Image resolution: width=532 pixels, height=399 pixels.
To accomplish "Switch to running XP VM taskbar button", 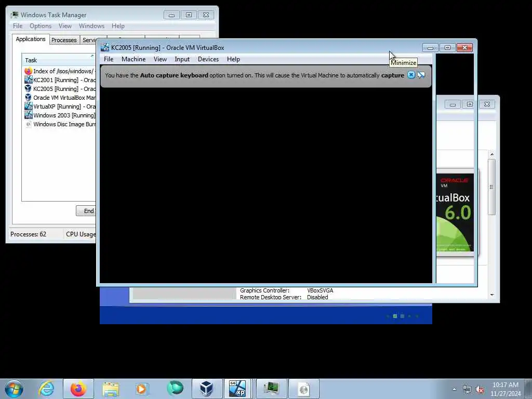I will tap(237, 389).
